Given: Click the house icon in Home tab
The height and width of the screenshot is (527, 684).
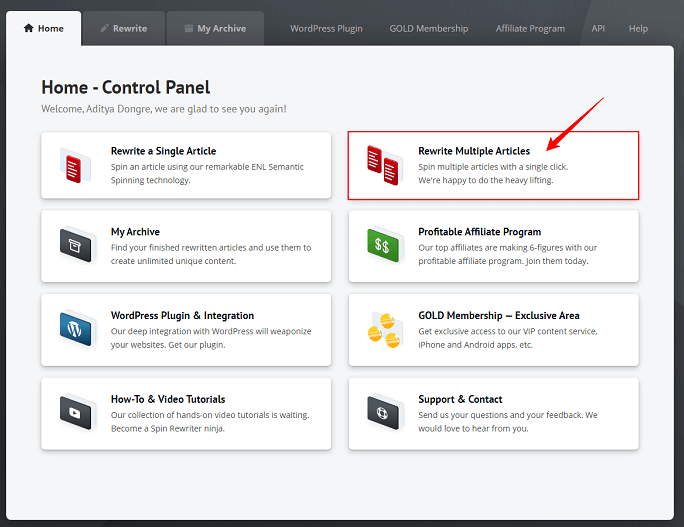Looking at the screenshot, I should [x=29, y=28].
